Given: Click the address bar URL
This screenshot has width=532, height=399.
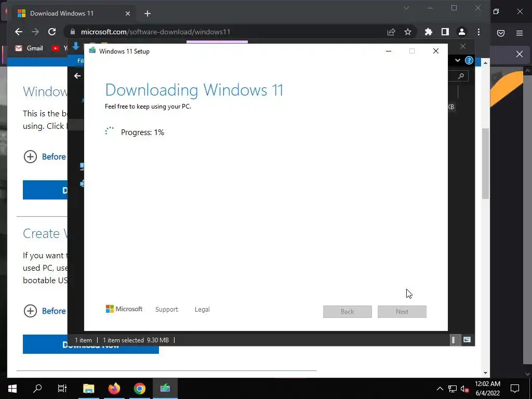Looking at the screenshot, I should (x=155, y=32).
